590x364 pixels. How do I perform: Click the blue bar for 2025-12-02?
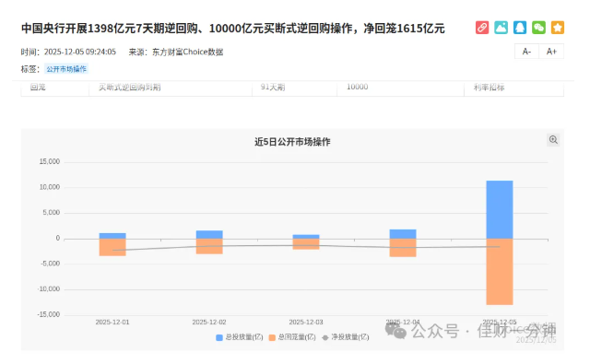(209, 235)
